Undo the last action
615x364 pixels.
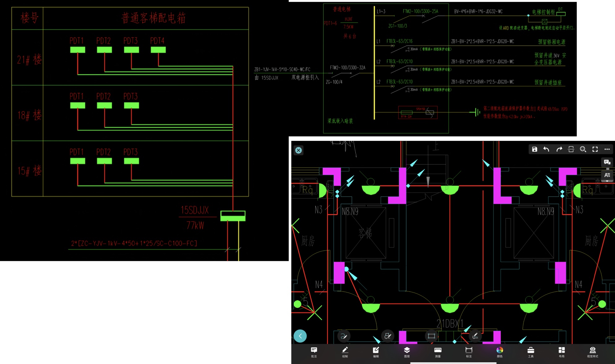[x=546, y=149]
